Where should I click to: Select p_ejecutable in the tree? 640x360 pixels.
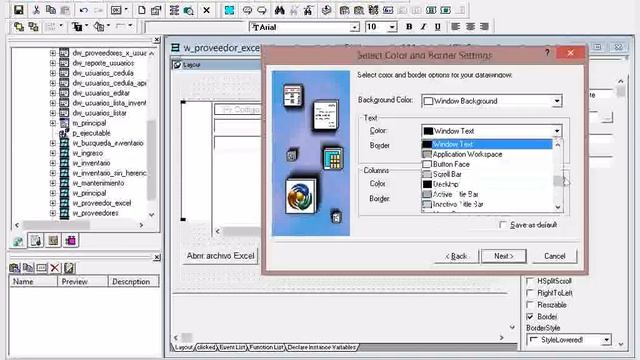[x=91, y=133]
